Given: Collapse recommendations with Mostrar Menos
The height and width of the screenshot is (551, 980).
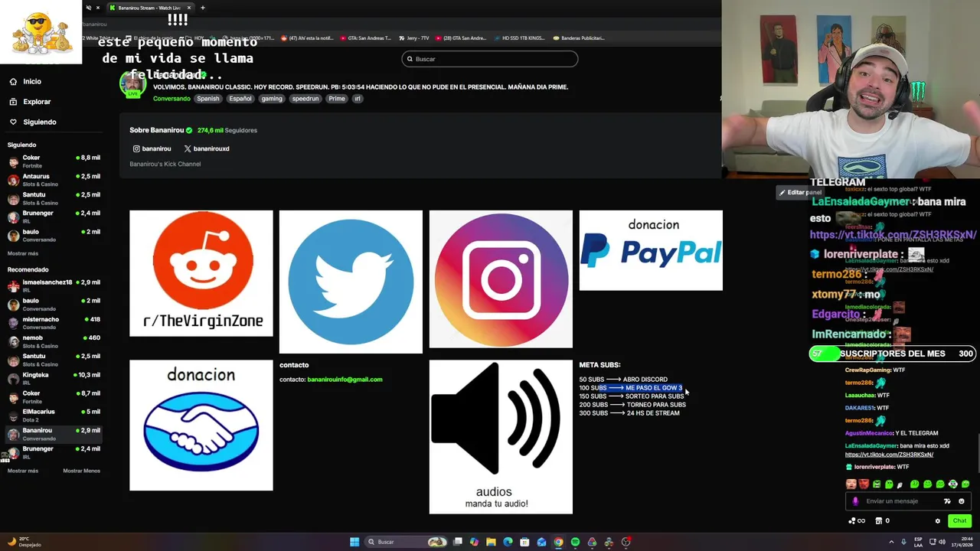Looking at the screenshot, I should pos(81,471).
